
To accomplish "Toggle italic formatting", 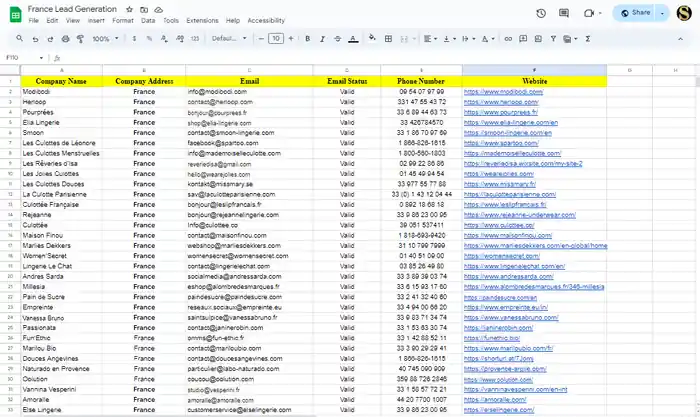I will 322,39.
